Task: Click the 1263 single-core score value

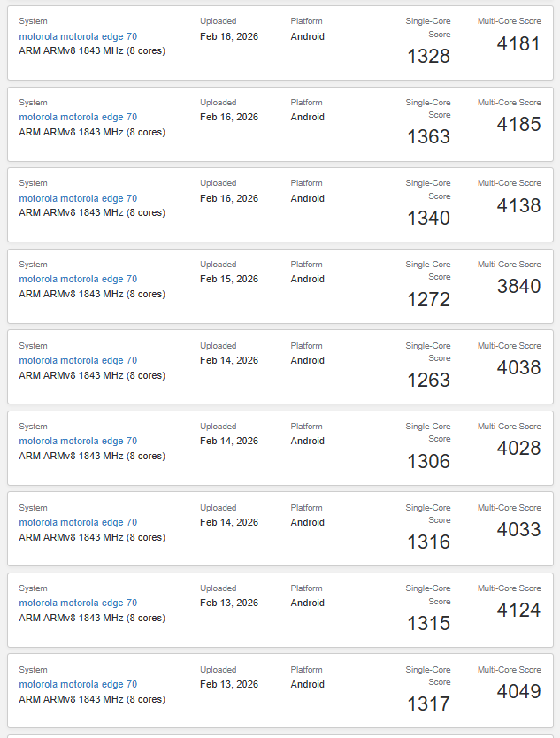Action: [x=428, y=381]
